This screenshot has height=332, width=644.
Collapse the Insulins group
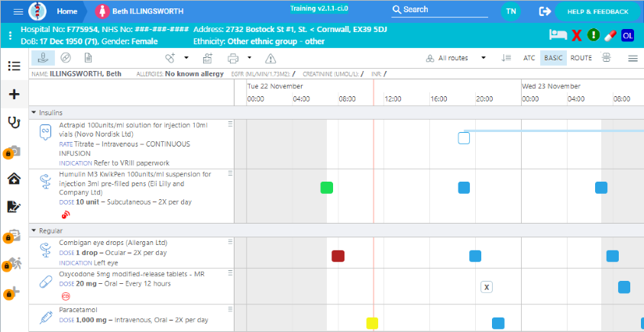click(34, 112)
